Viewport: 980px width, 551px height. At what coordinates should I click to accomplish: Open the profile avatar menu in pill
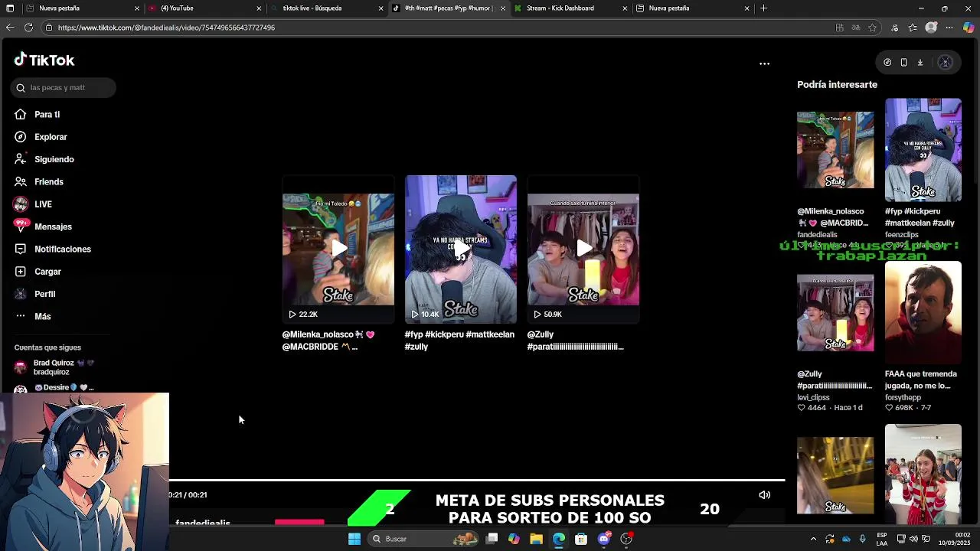point(945,63)
